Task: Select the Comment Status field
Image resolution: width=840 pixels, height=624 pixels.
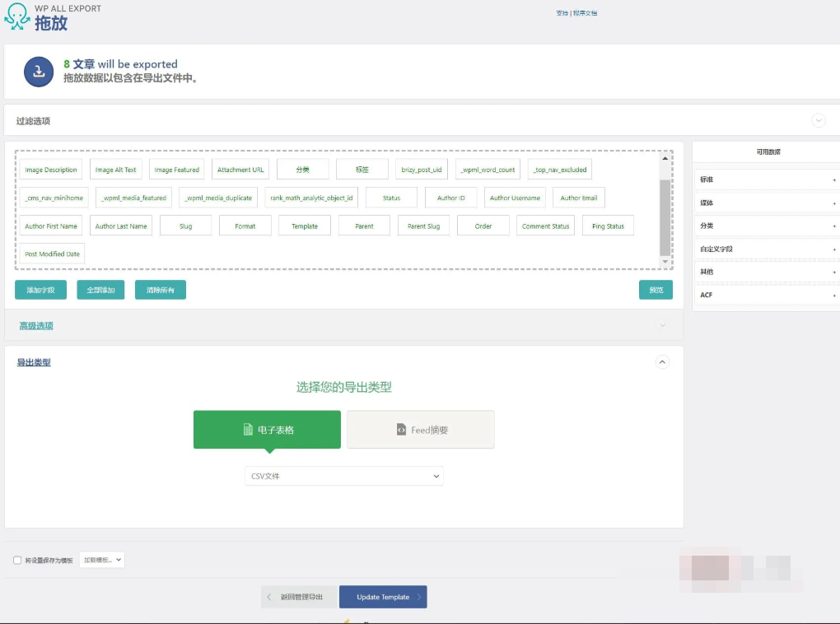Action: click(545, 226)
